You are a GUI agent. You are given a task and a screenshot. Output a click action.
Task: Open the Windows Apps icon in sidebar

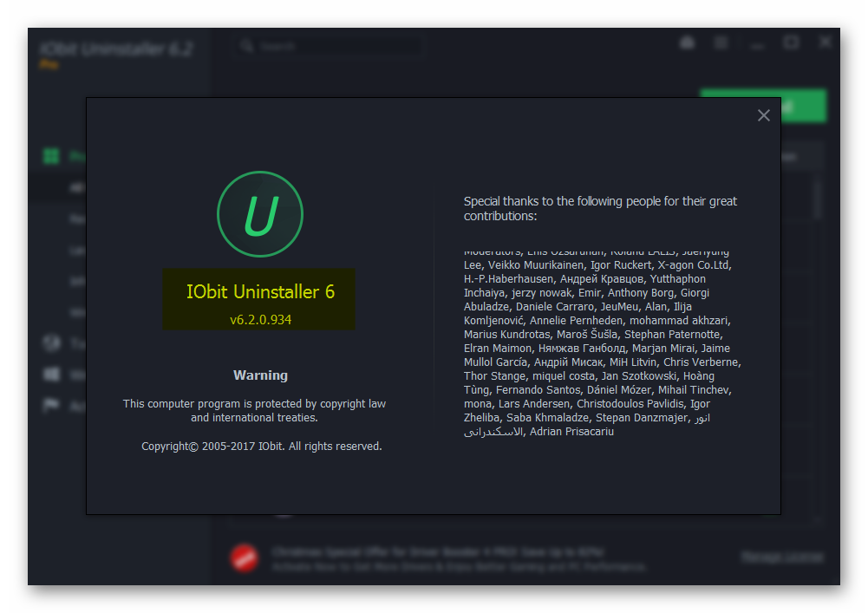[51, 375]
